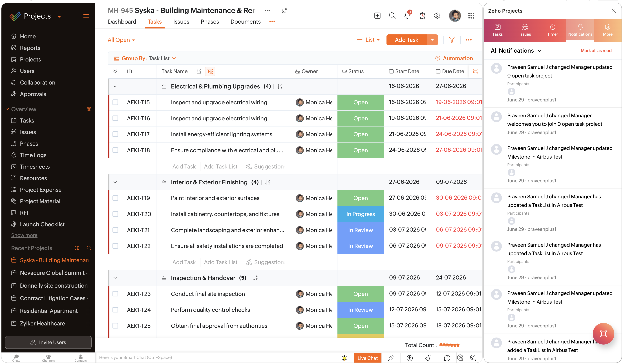The image size is (623, 364).
Task: Tick the checkbox for task AEK1-T18
Action: tap(115, 150)
